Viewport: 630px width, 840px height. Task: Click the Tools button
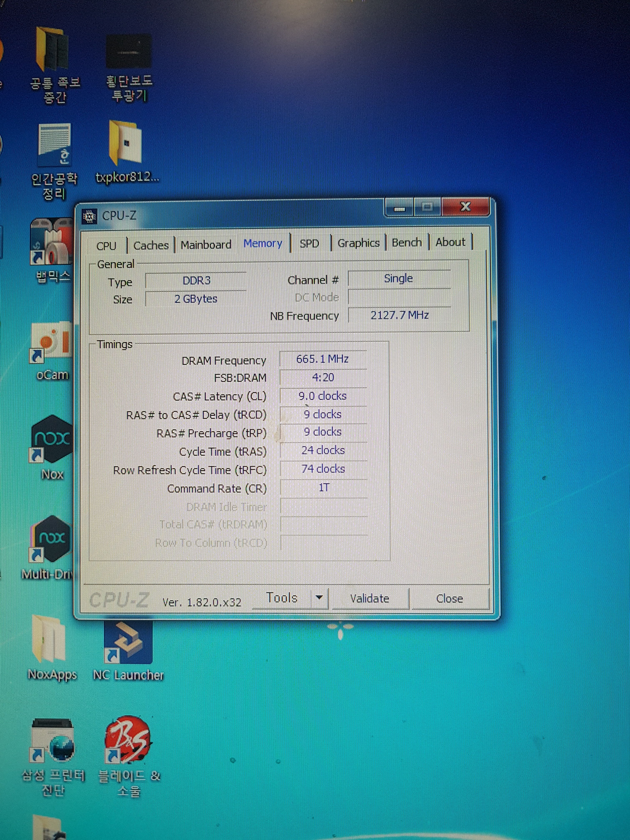[282, 598]
